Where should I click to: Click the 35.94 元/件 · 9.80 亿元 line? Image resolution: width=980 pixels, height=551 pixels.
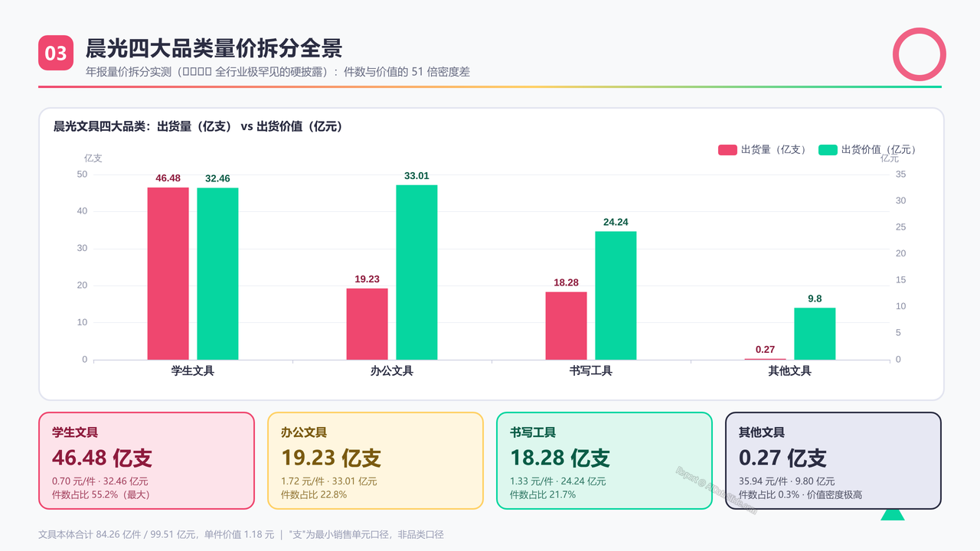click(786, 481)
